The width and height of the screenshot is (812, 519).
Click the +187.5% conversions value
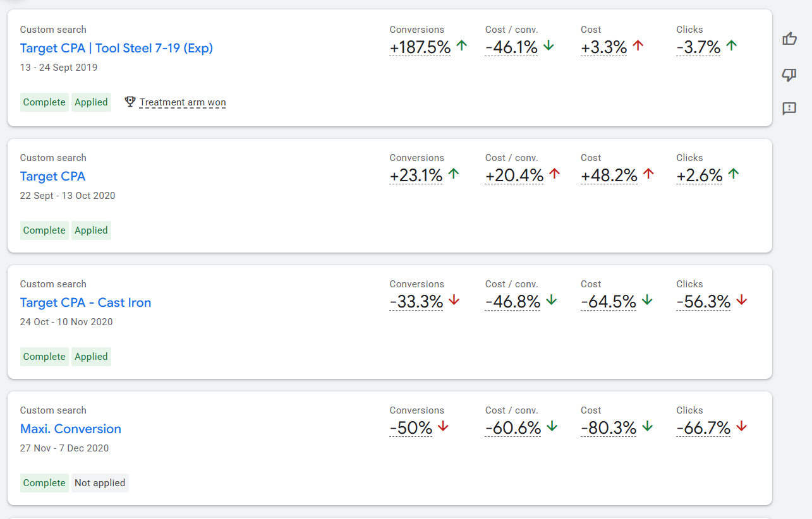click(x=420, y=47)
